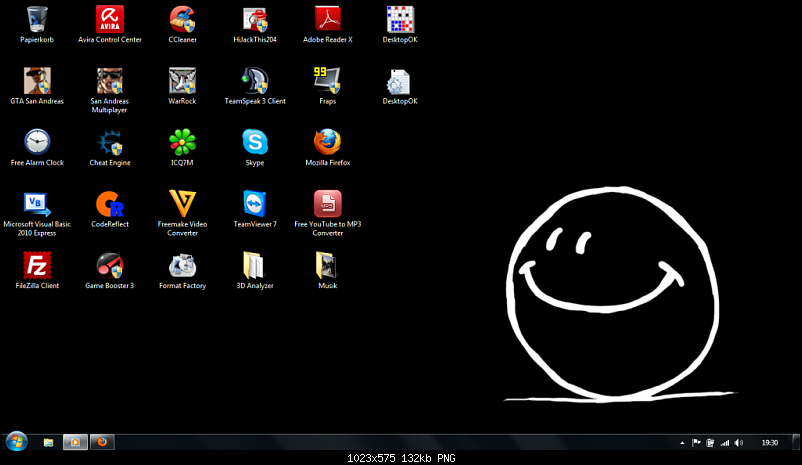Select the DesktopOK settings file with gear

pos(399,82)
